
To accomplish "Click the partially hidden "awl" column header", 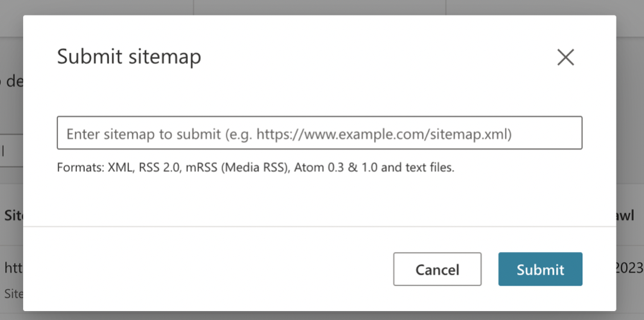I will [x=631, y=215].
